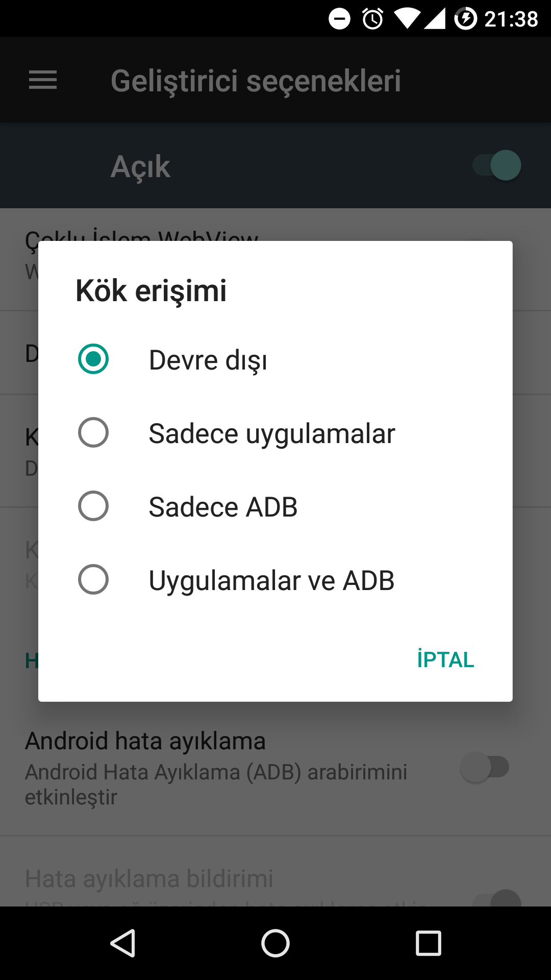Toggle the Açık developer options switch

497,165
